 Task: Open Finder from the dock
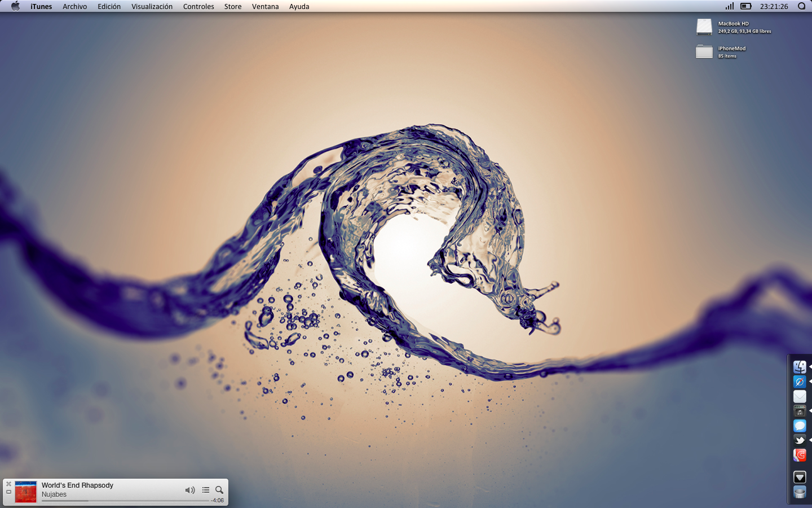coord(800,367)
